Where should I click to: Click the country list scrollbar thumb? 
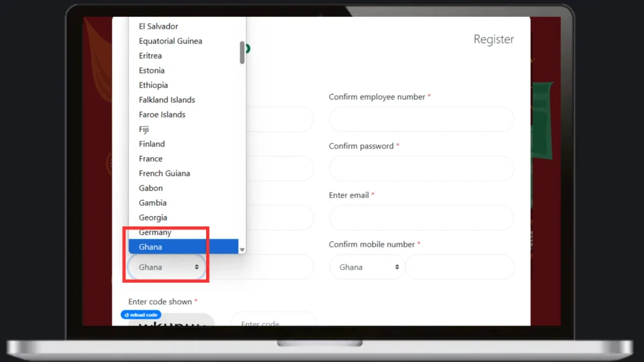tap(242, 53)
